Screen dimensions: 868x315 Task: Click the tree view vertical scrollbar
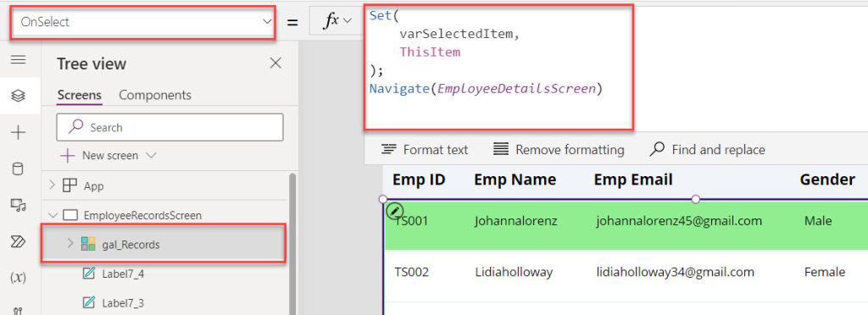[x=292, y=244]
